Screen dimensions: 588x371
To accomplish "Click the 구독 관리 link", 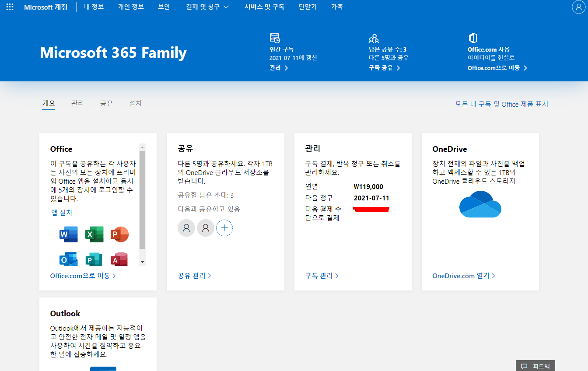I will tap(322, 276).
